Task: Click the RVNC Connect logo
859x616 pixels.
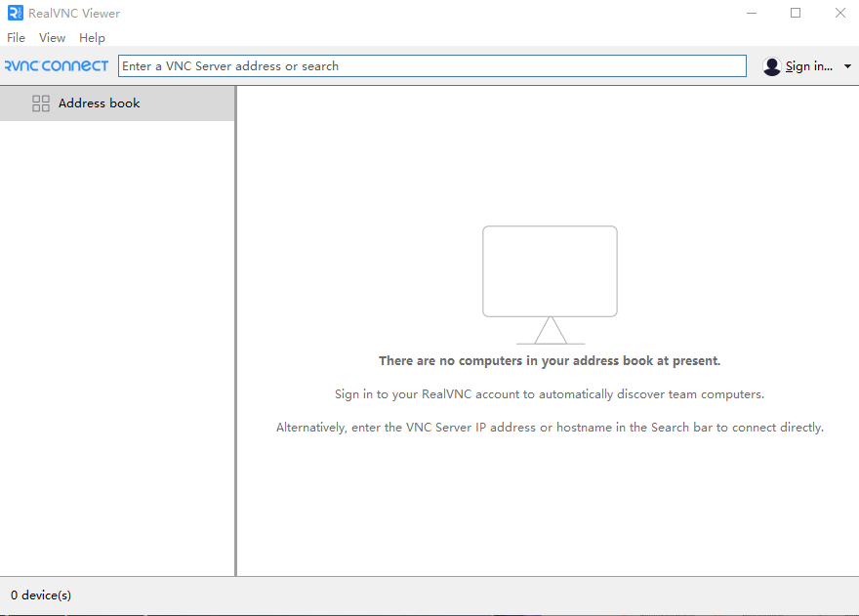Action: pyautogui.click(x=57, y=66)
